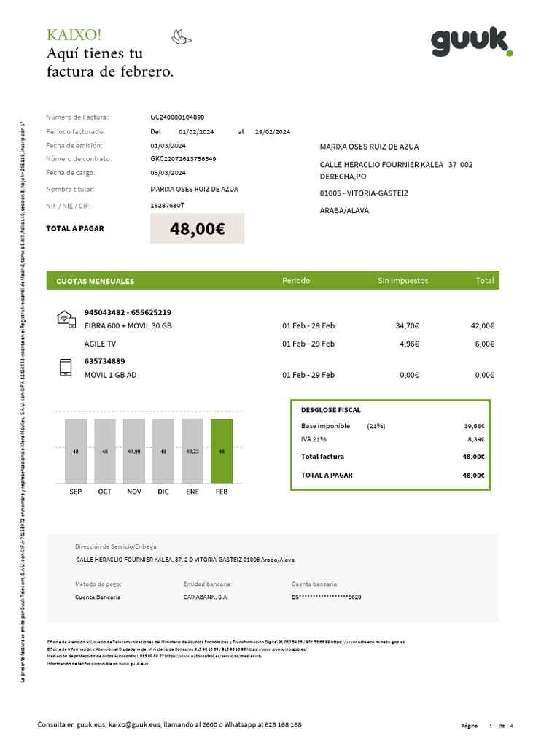The height and width of the screenshot is (747, 560).
Task: Select the DIC bar in chart
Action: [x=163, y=451]
